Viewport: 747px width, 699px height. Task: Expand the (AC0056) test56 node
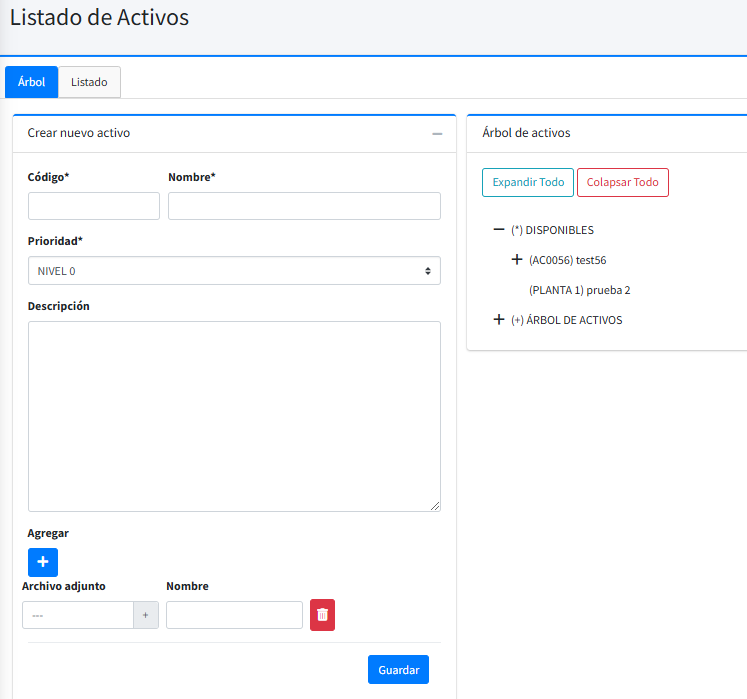click(517, 260)
